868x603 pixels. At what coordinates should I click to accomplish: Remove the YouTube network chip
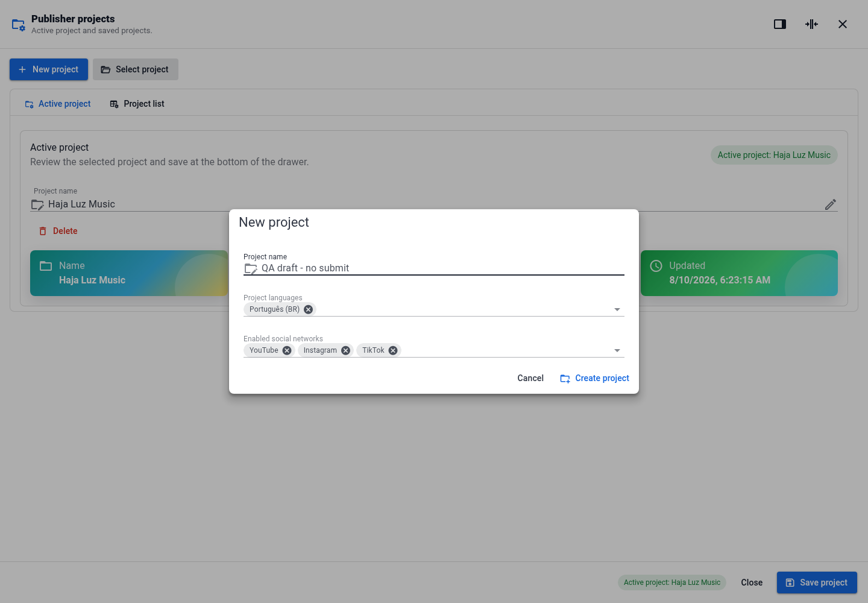[287, 350]
